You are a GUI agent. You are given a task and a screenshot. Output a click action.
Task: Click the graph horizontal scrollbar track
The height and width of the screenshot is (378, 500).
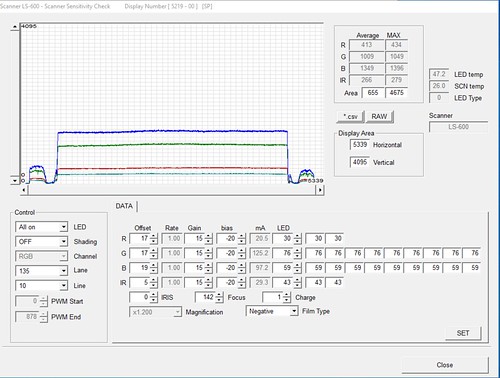coord(172,190)
